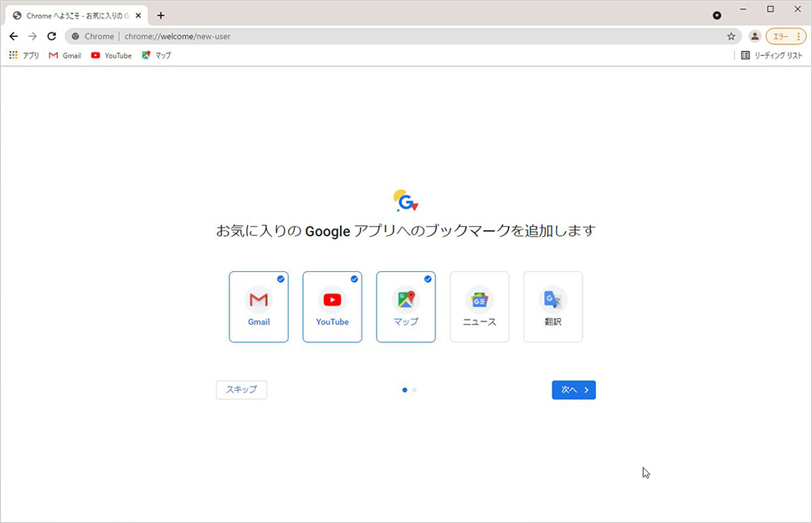Open YouTube bookmark in bookmarks bar
The width and height of the screenshot is (812, 523).
[111, 55]
